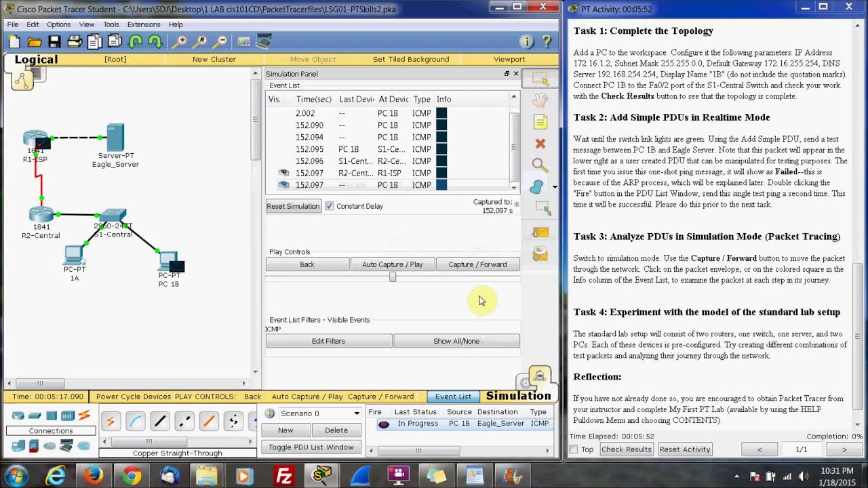
Task: Click the Paste toolbar icon
Action: point(115,42)
